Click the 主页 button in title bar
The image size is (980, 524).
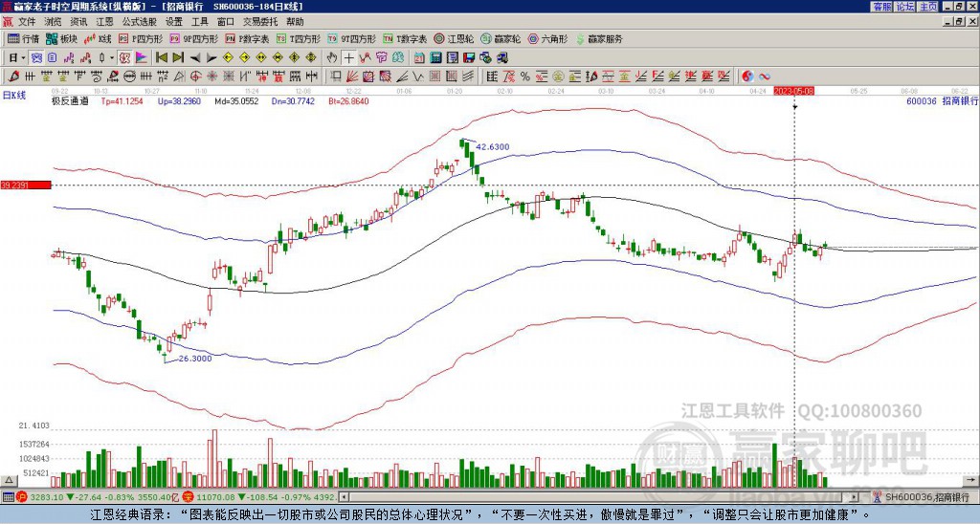[x=928, y=7]
